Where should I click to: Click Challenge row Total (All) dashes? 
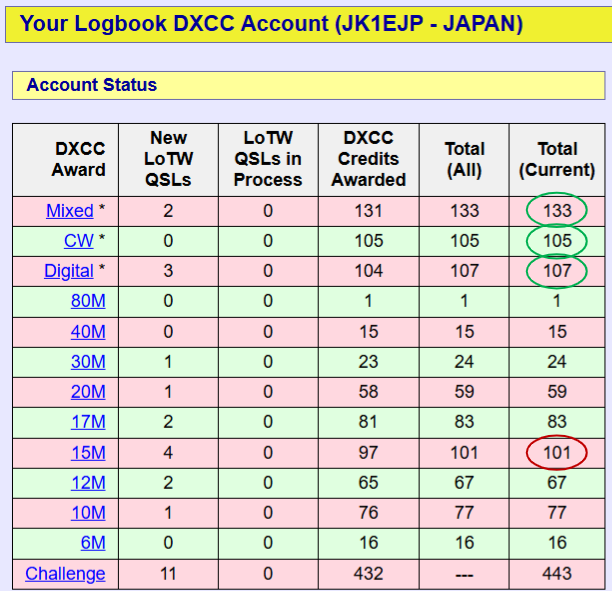click(x=464, y=575)
